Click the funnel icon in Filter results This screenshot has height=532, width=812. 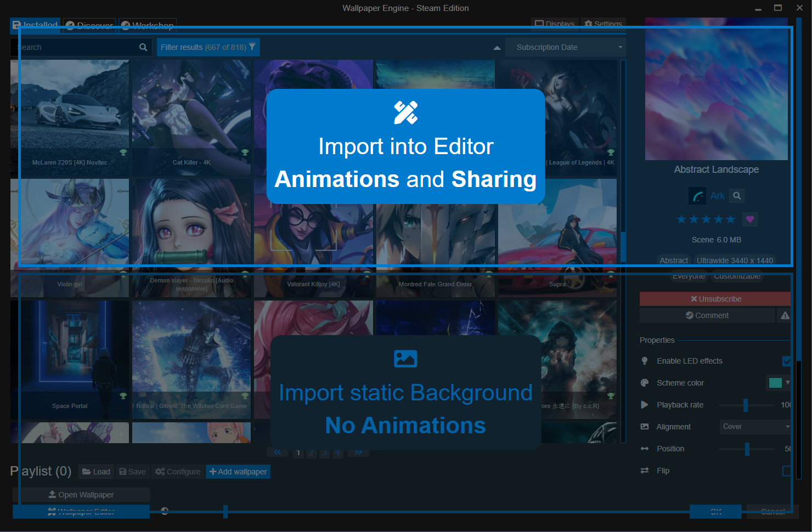point(252,47)
